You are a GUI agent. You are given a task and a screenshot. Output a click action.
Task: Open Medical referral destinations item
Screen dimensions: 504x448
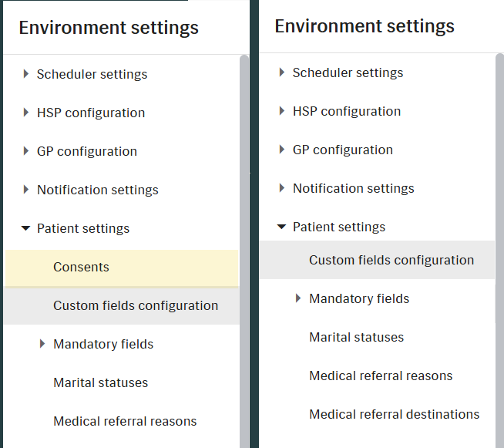pos(395,414)
